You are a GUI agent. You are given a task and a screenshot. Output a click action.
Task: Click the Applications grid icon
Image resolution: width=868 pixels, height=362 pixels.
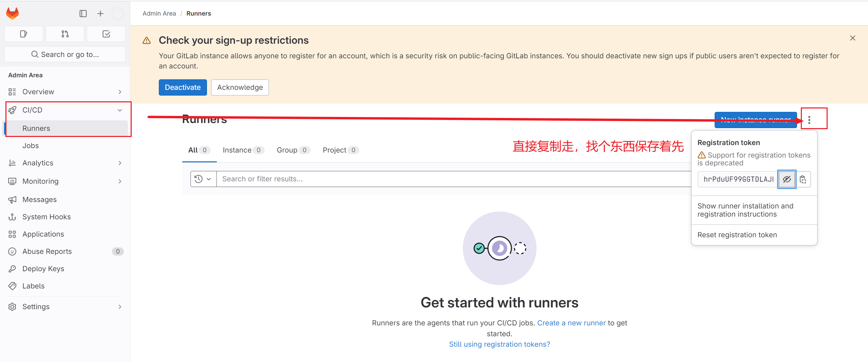12,234
